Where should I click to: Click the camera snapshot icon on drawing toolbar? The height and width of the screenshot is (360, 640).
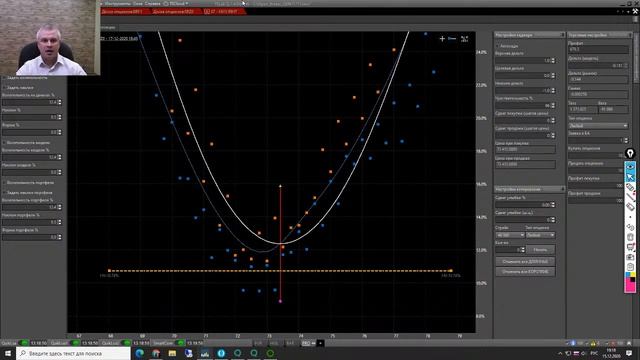point(630,257)
